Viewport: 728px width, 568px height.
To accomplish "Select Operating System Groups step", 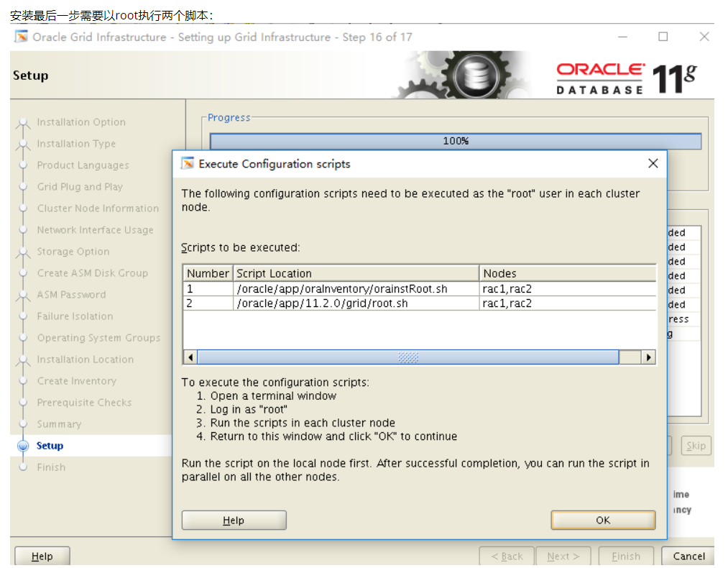I will (x=99, y=338).
